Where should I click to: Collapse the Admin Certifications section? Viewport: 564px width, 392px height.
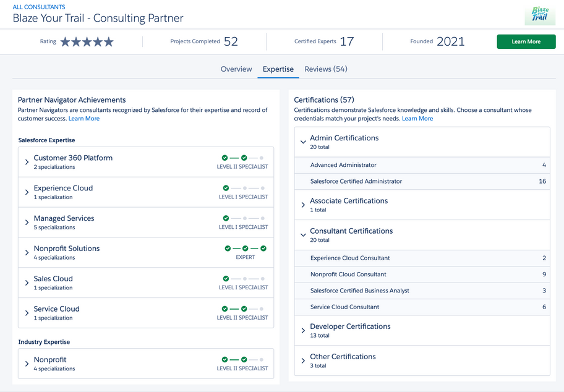pyautogui.click(x=303, y=142)
